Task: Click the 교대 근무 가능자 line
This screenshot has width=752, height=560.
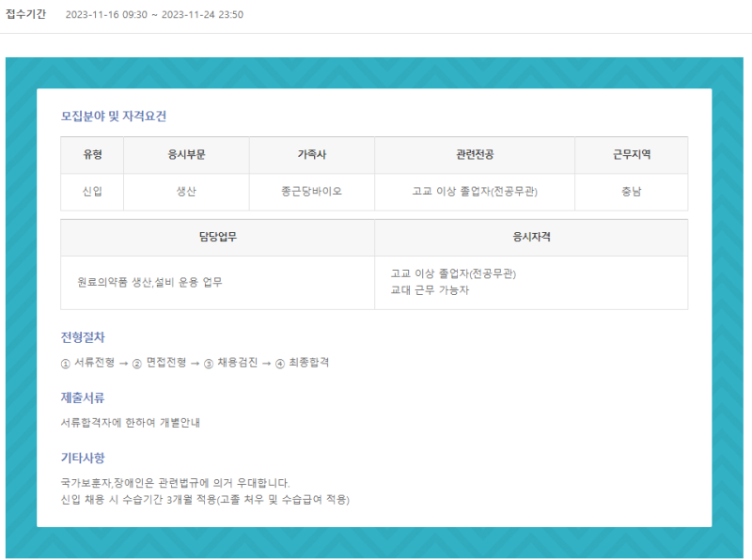Action: coord(430,290)
